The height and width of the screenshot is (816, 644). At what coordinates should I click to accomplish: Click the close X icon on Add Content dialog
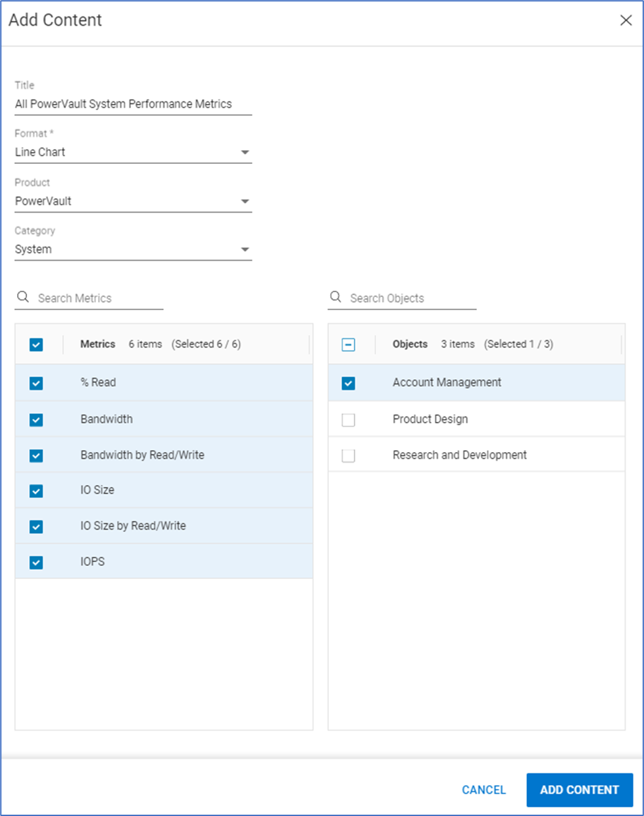coord(626,20)
